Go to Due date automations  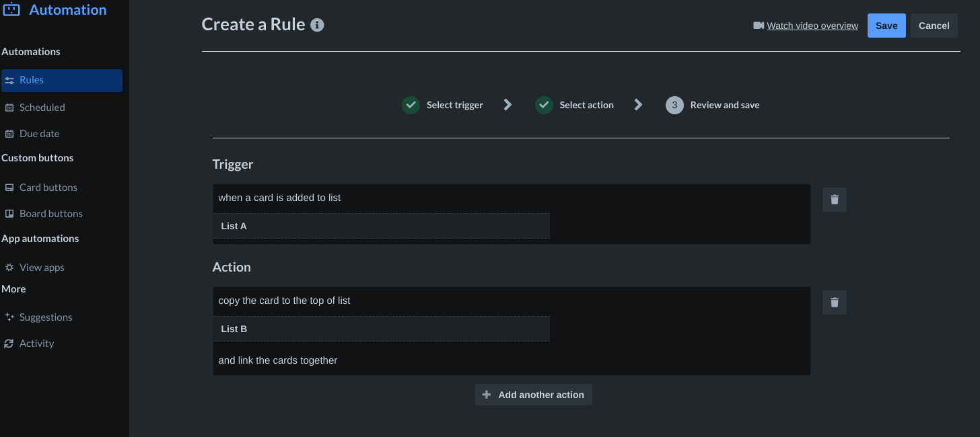[x=39, y=134]
